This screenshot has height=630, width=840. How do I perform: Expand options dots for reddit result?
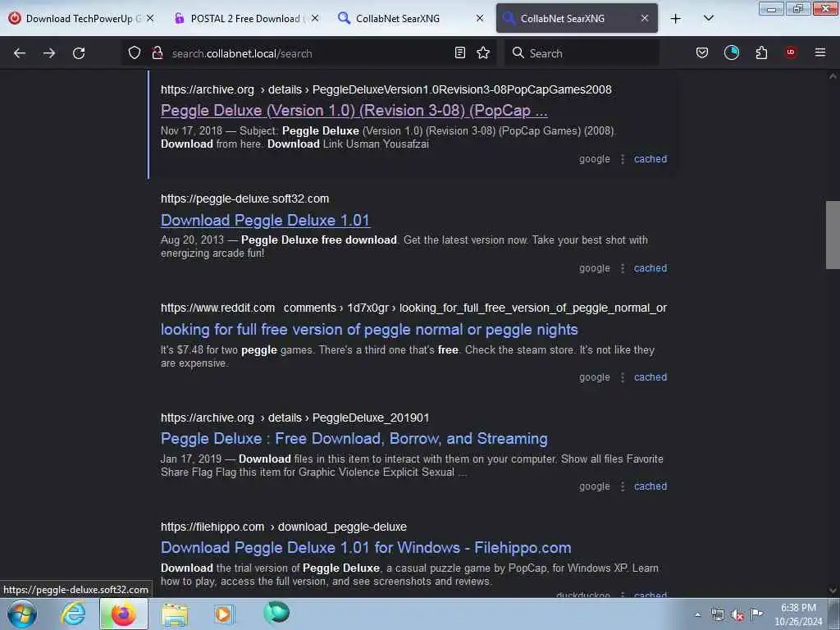(x=622, y=377)
